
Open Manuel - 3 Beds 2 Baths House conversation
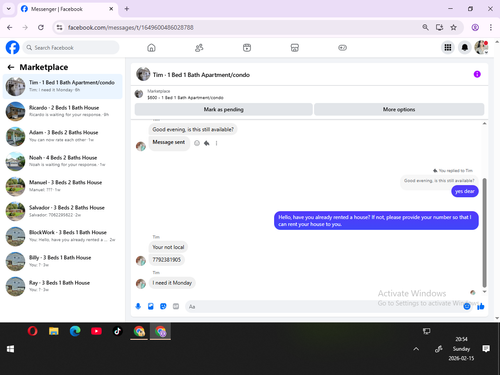[63, 186]
